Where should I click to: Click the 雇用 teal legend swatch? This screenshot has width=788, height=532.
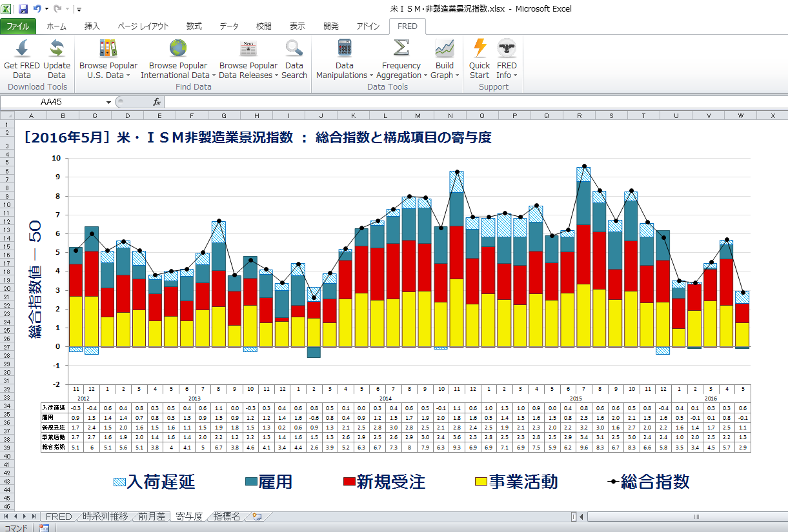click(x=250, y=482)
